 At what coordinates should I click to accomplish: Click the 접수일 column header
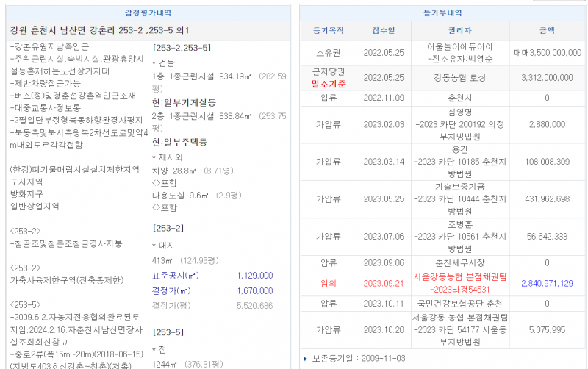(383, 31)
